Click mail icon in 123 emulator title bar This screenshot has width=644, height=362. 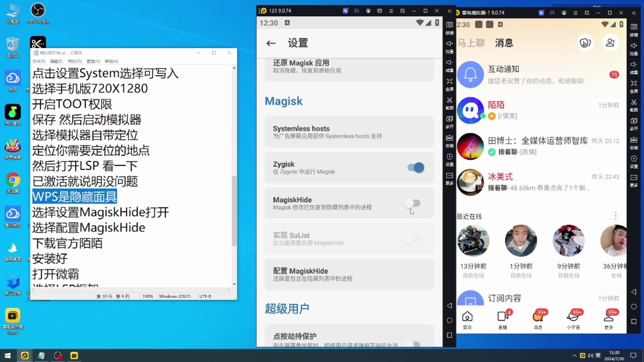pos(380,11)
